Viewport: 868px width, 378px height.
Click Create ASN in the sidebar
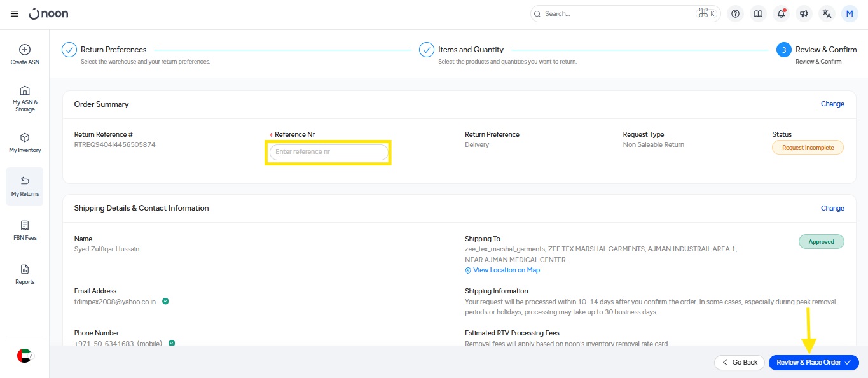point(24,55)
